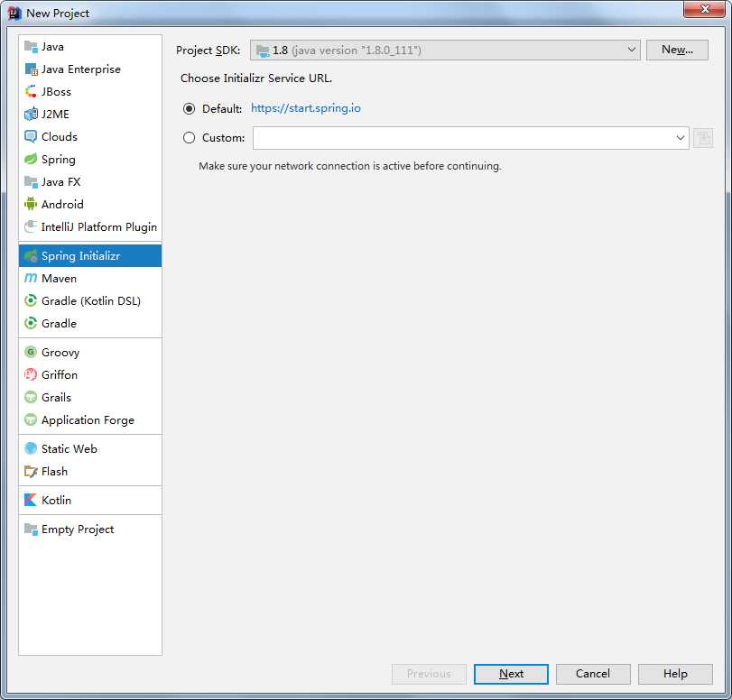Select Clouds label in project list
Viewport: 732px width, 700px height.
60,137
